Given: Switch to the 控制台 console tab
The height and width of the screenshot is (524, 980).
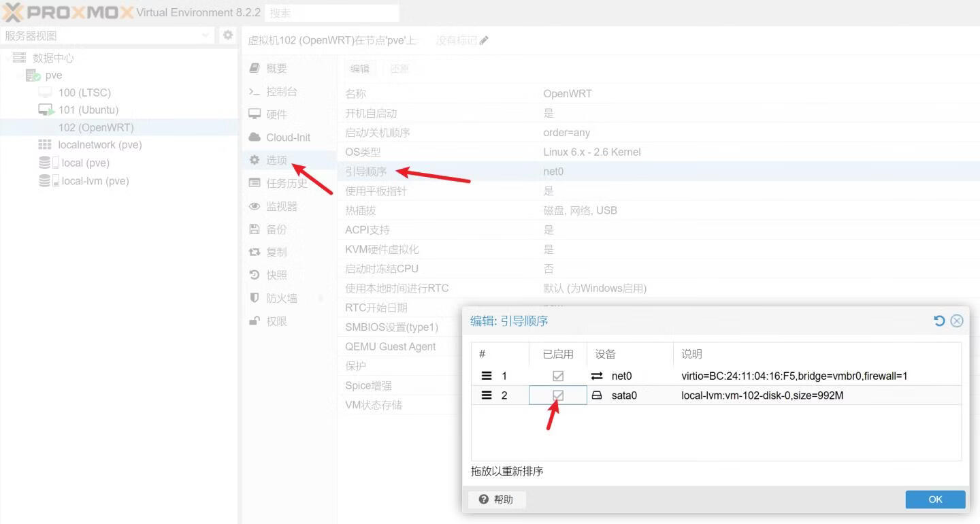Looking at the screenshot, I should point(281,92).
